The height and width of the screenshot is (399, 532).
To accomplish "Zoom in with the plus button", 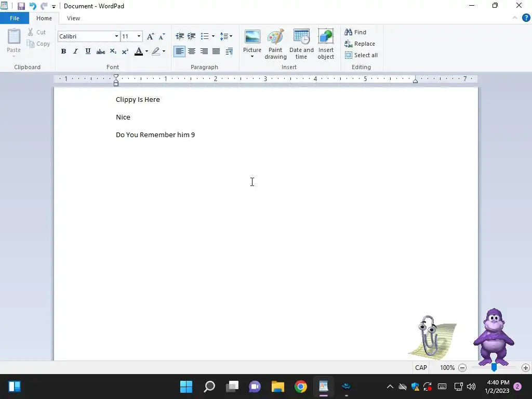I will click(x=526, y=368).
